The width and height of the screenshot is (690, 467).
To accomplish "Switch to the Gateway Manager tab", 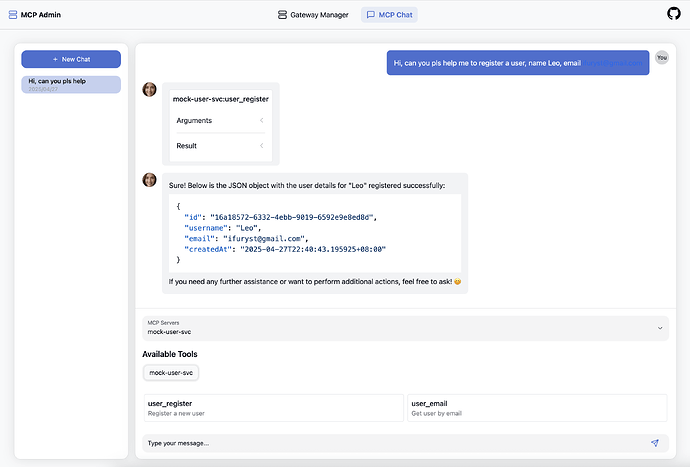I will 313,15.
